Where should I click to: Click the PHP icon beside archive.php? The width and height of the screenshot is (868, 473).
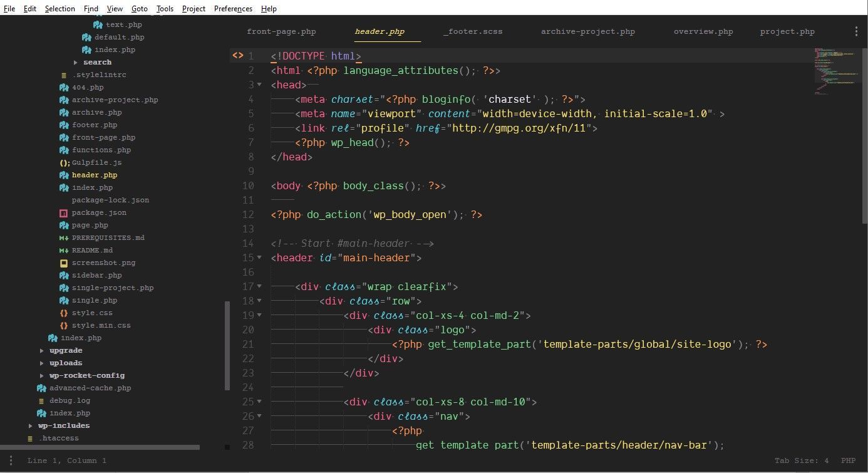pyautogui.click(x=64, y=113)
